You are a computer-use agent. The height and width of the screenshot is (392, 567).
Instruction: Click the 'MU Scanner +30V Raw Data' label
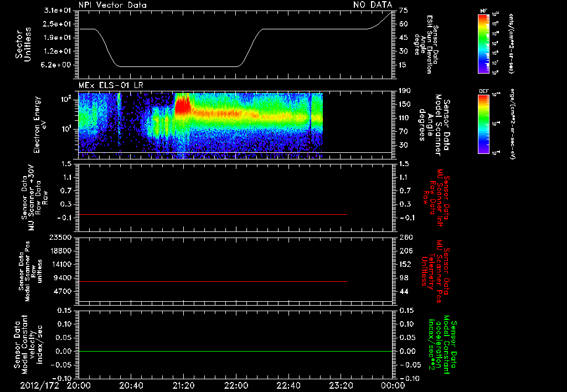34,198
